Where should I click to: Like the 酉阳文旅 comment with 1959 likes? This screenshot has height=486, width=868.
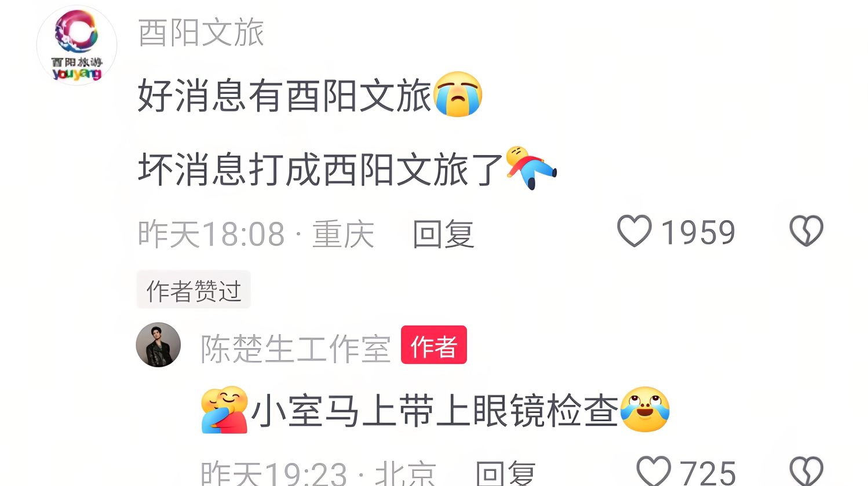coord(634,231)
